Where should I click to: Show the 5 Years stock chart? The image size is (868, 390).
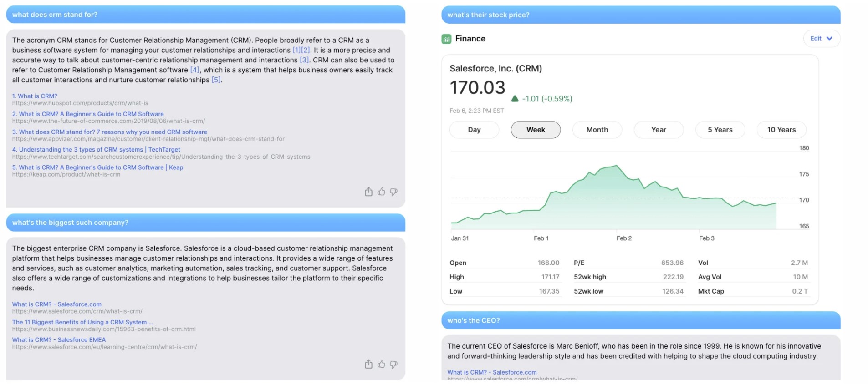[x=720, y=130]
